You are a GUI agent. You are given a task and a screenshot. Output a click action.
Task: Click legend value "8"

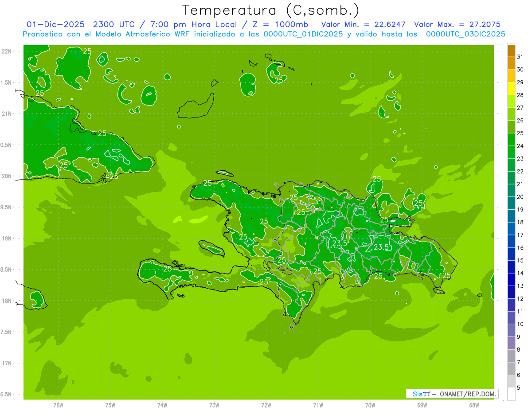[x=518, y=349]
